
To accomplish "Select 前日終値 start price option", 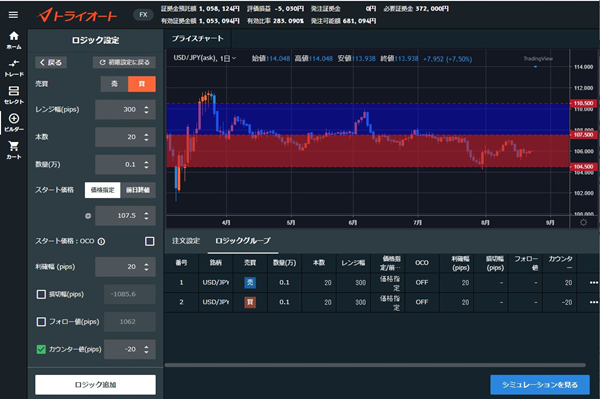I will (x=138, y=190).
